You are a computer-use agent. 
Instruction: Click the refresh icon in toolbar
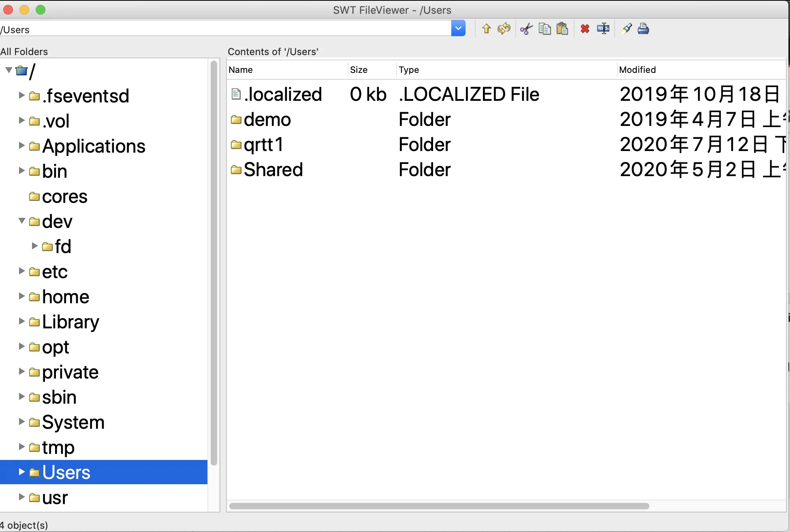pos(504,29)
